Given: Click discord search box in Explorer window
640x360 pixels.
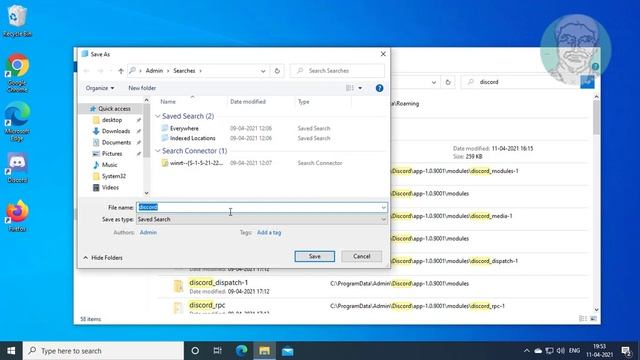Looking at the screenshot, I should pyautogui.click(x=520, y=82).
